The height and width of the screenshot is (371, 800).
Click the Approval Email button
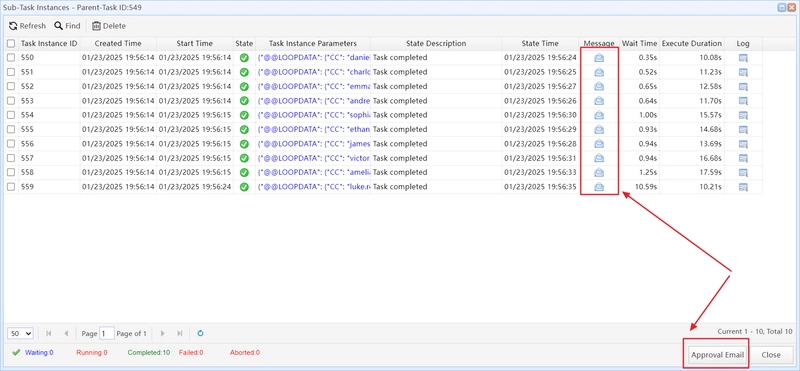[717, 355]
